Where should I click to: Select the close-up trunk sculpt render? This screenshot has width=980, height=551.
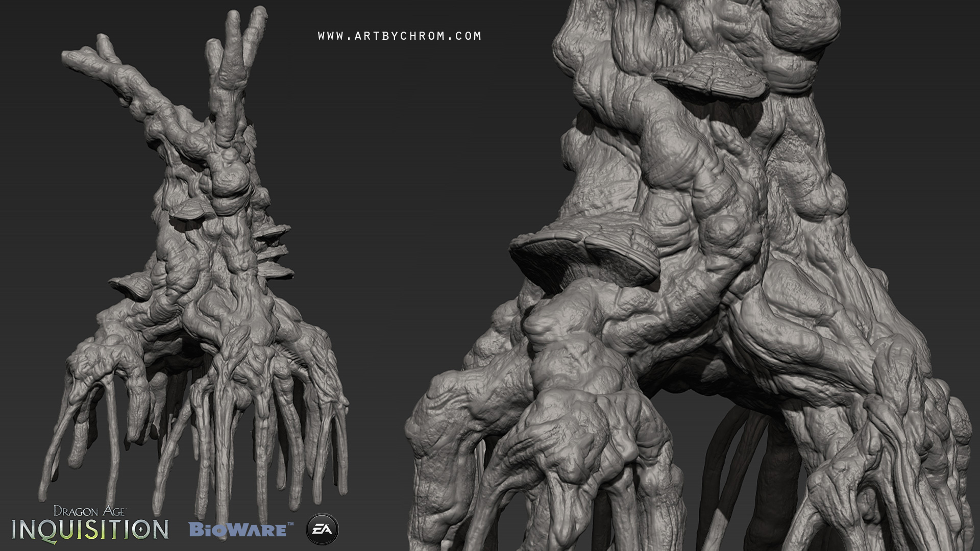tap(689, 275)
